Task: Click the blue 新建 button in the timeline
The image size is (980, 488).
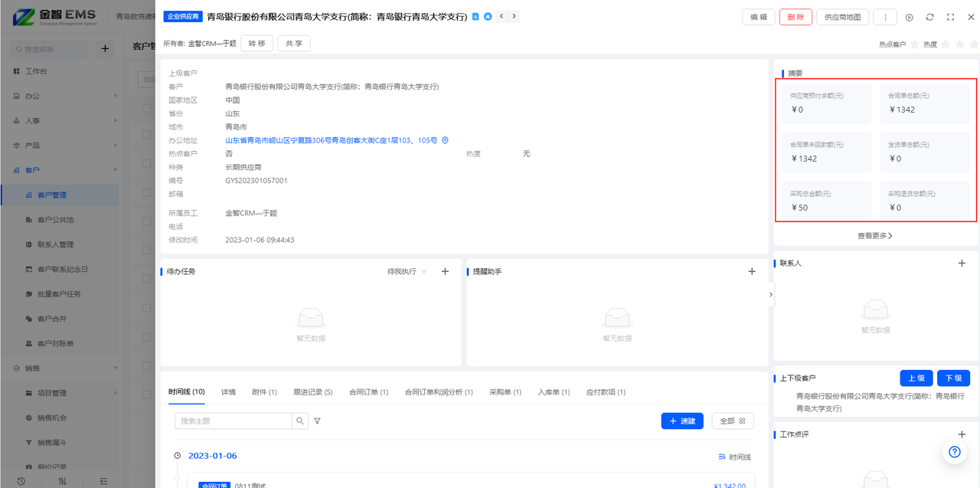Action: coord(682,421)
